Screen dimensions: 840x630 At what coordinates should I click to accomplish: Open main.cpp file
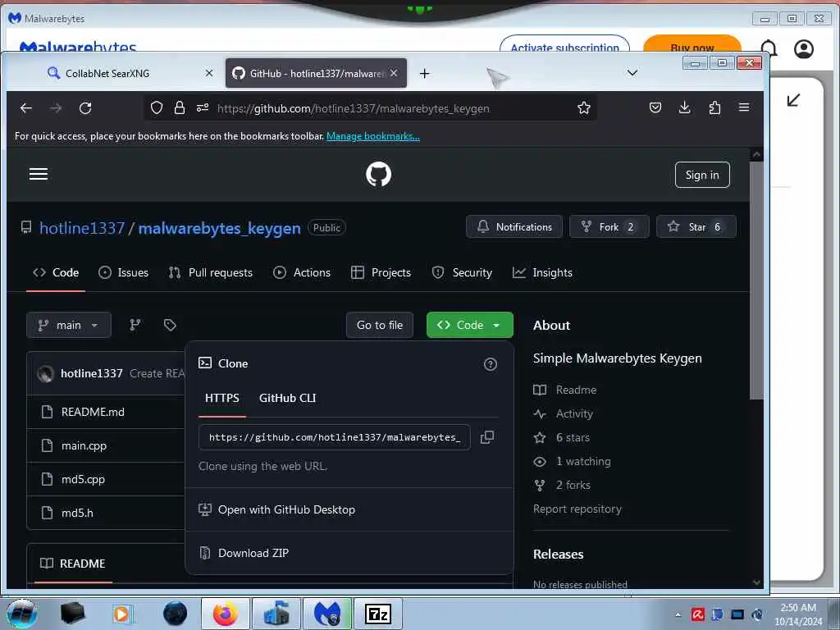coord(84,445)
